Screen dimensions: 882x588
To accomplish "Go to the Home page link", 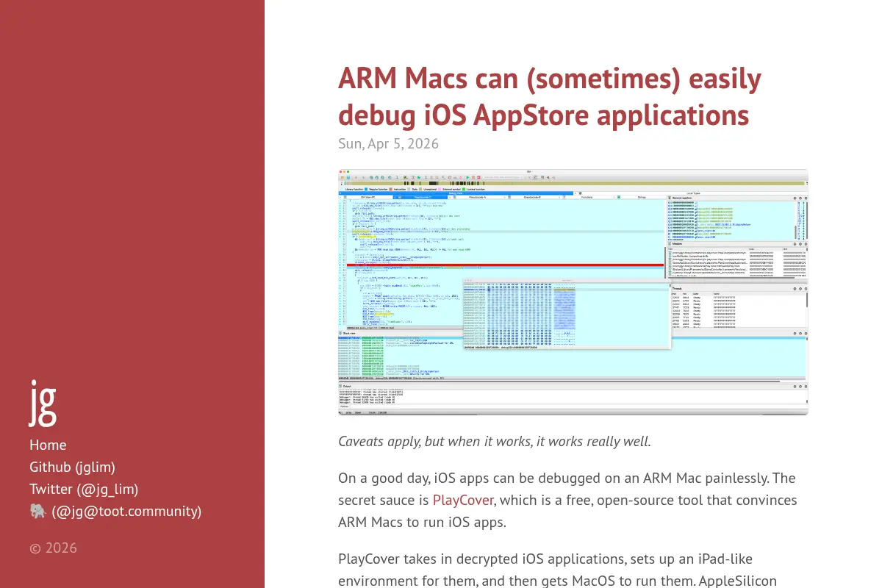I will 48,445.
